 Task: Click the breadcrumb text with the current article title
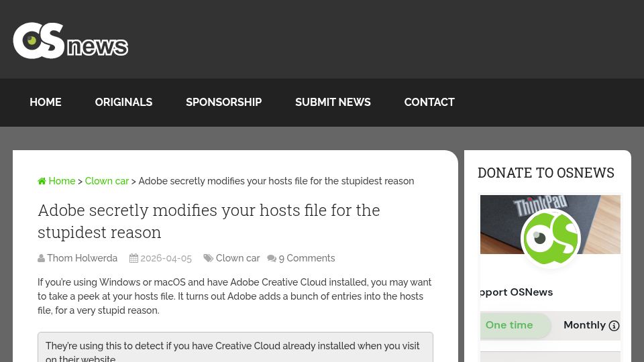(x=276, y=181)
